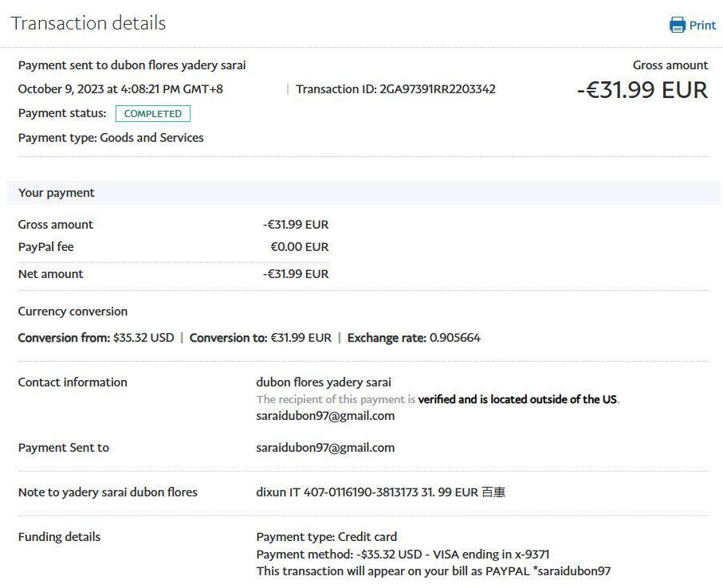Click the COMPLETED payment status badge
Image resolution: width=723 pixels, height=588 pixels.
[153, 114]
